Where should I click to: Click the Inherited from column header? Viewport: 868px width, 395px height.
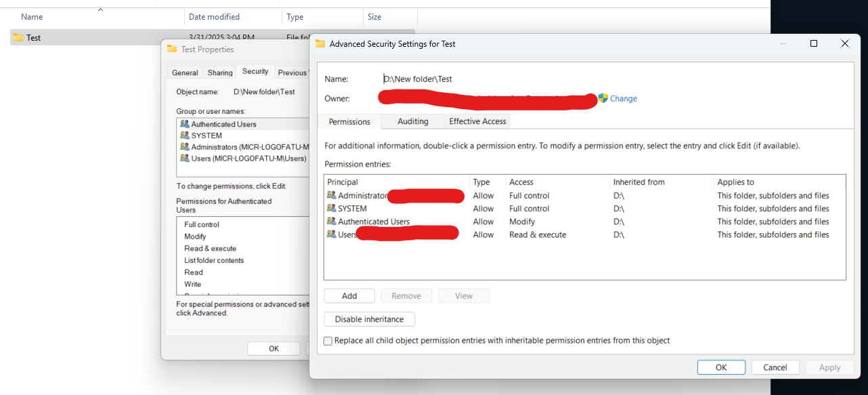tap(638, 182)
